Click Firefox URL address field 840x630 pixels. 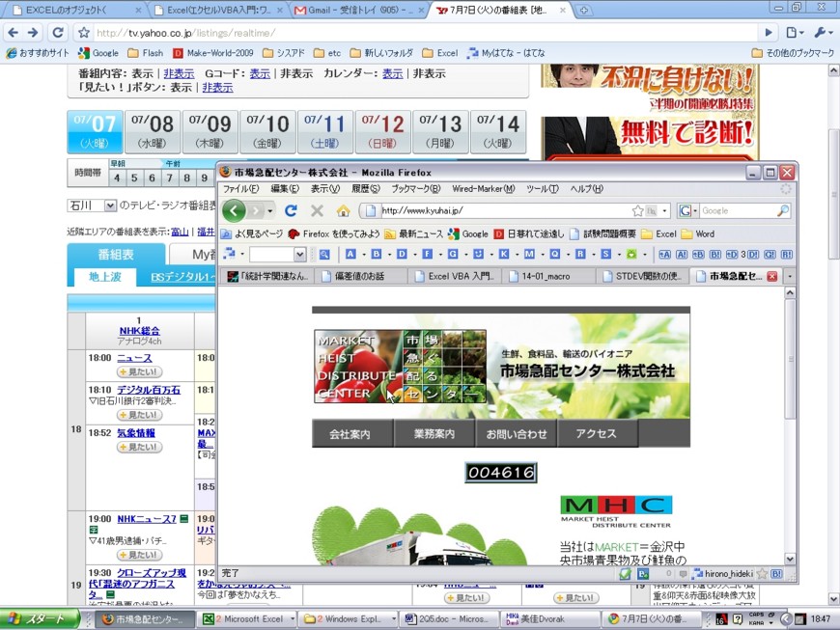[x=505, y=211]
